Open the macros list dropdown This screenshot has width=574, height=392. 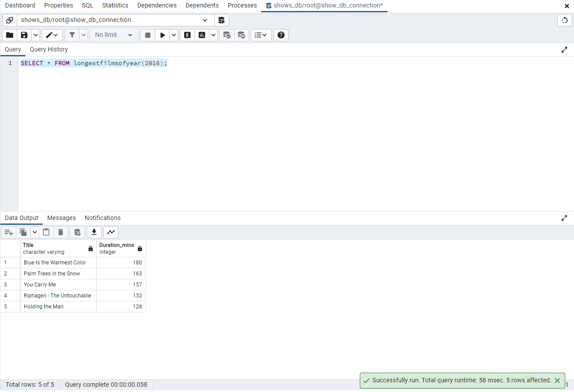261,35
